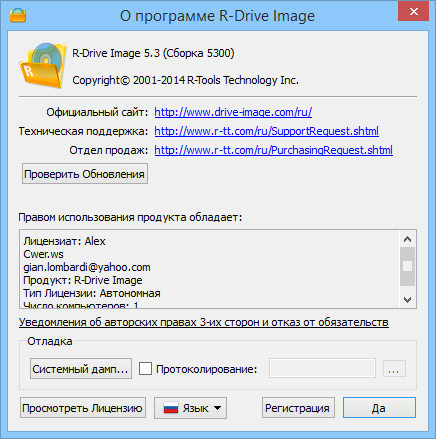Click Просмотреть Лицензию button

[x=83, y=408]
